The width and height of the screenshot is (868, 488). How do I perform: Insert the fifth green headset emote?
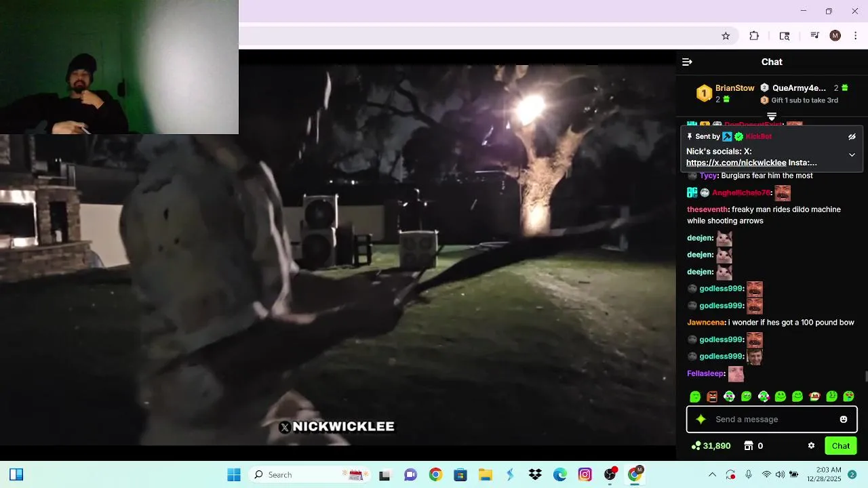click(764, 396)
